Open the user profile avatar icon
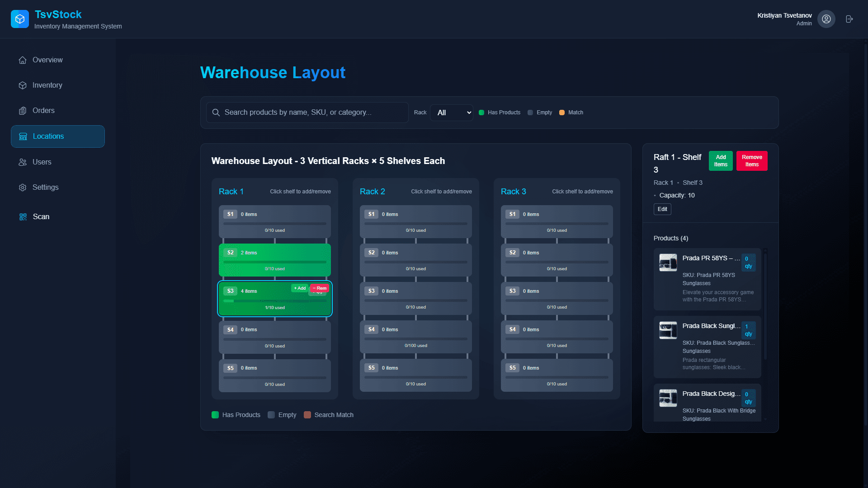Image resolution: width=868 pixels, height=488 pixels. pos(826,19)
